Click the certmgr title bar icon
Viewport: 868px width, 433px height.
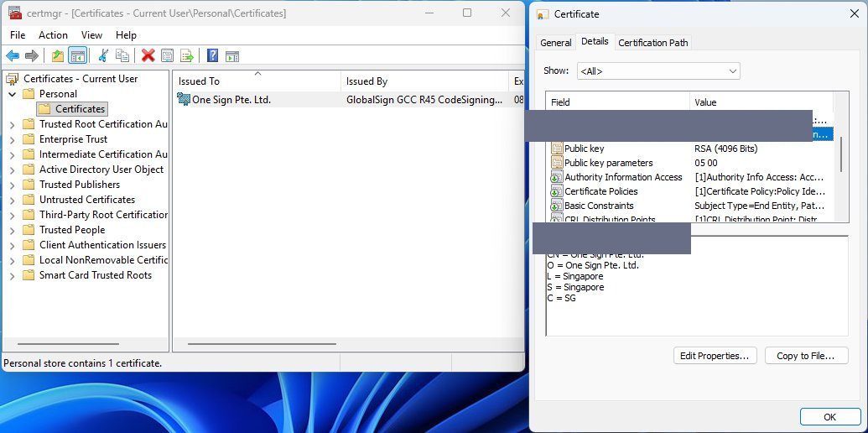point(15,13)
